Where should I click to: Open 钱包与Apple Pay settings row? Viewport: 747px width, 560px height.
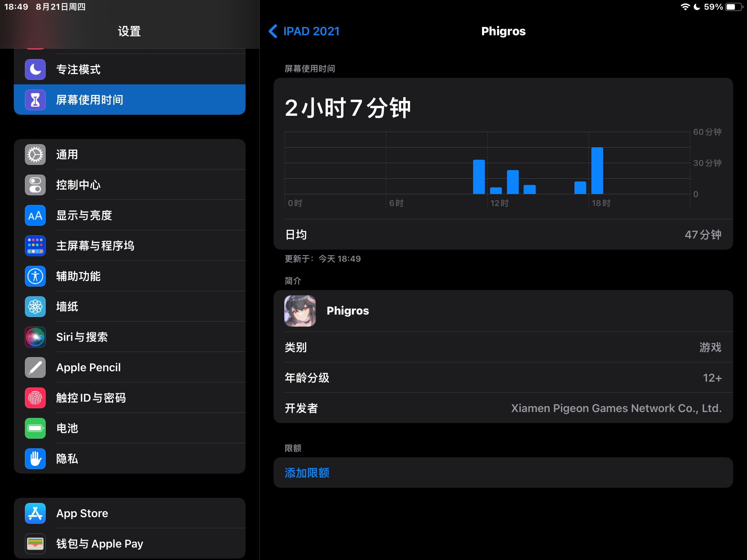[x=130, y=544]
